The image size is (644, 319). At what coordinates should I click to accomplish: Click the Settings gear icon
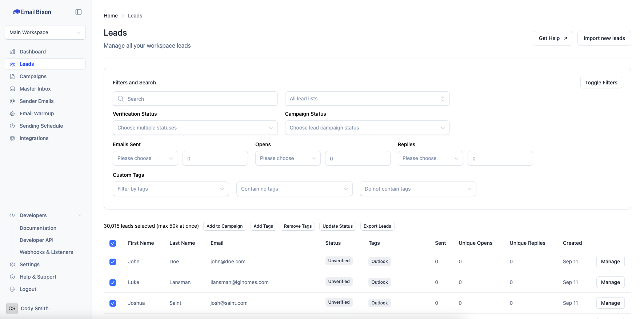tap(12, 264)
